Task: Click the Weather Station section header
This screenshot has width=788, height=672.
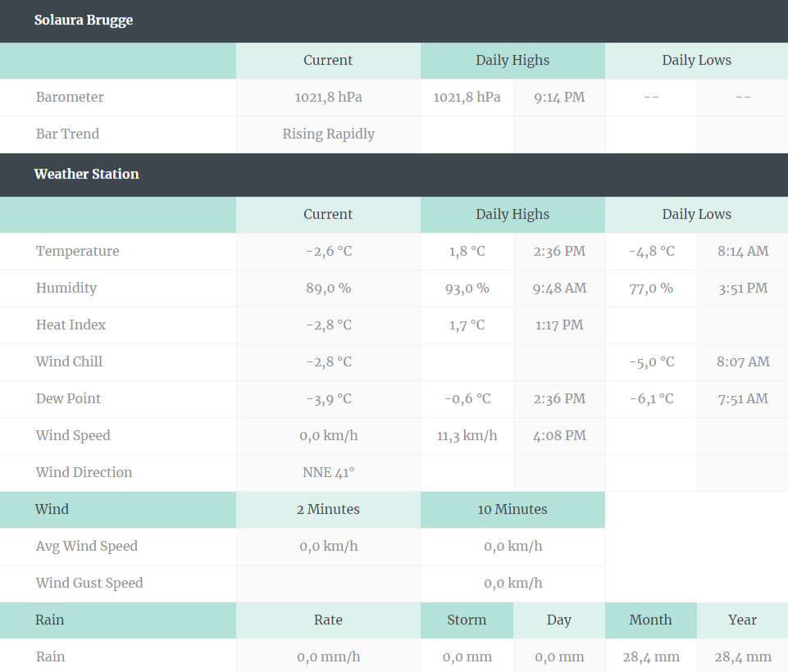Action: (x=86, y=174)
